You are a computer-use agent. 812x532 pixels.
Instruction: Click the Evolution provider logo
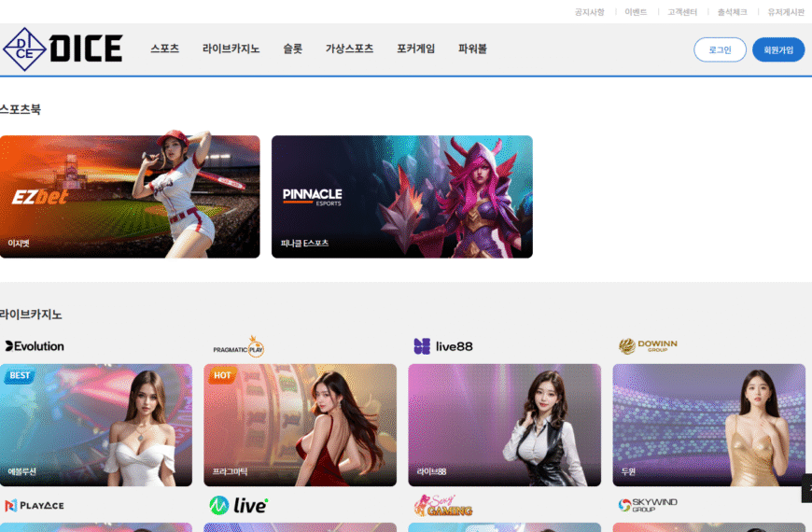coord(35,346)
